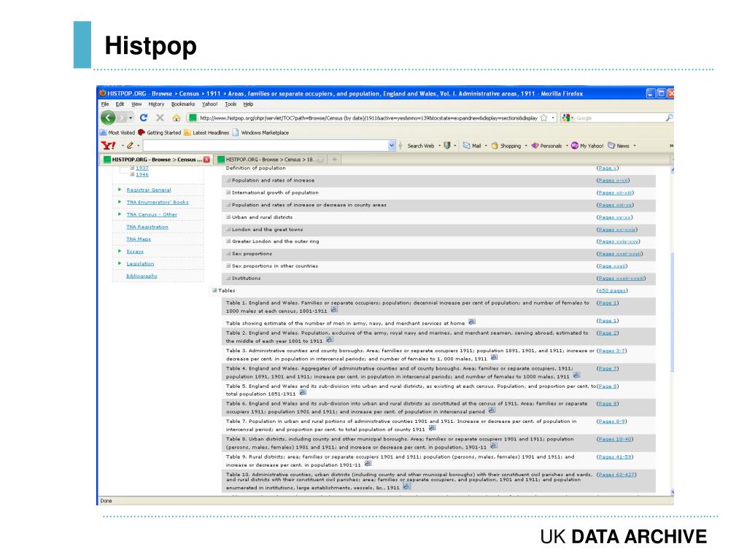Expand the Sex proportions section
Screen dimensions: 747x560
[x=228, y=254]
